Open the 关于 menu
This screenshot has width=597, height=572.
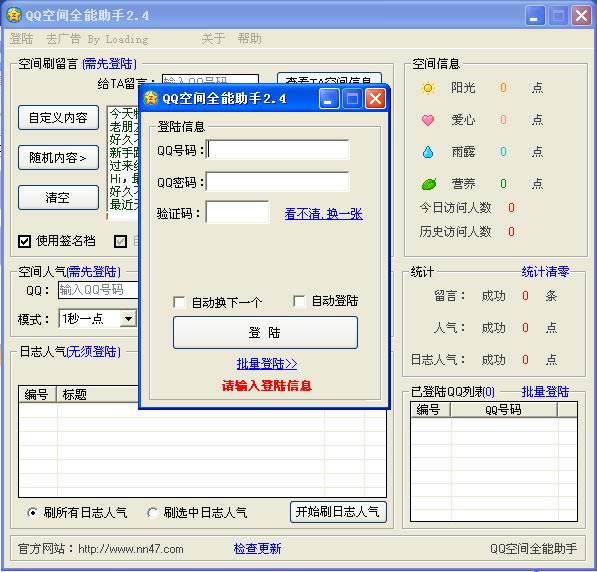click(x=213, y=39)
